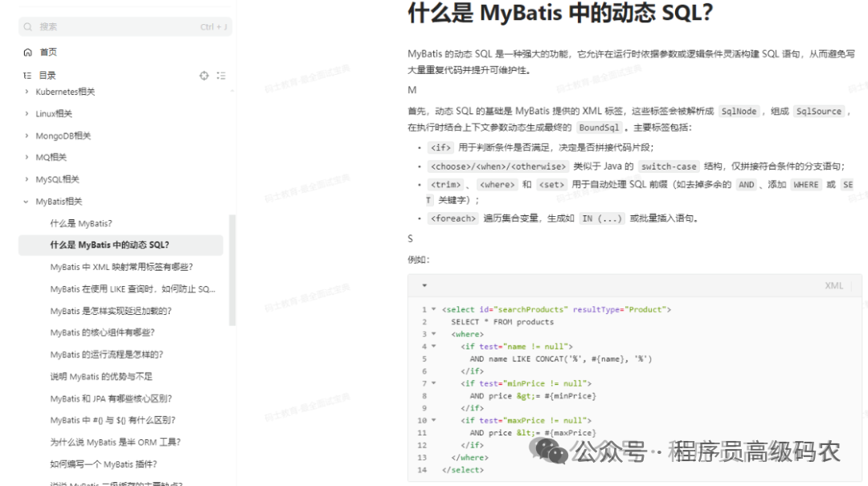Fold the select tag at line 1
Screen dimensions: 868x486
pos(433,309)
